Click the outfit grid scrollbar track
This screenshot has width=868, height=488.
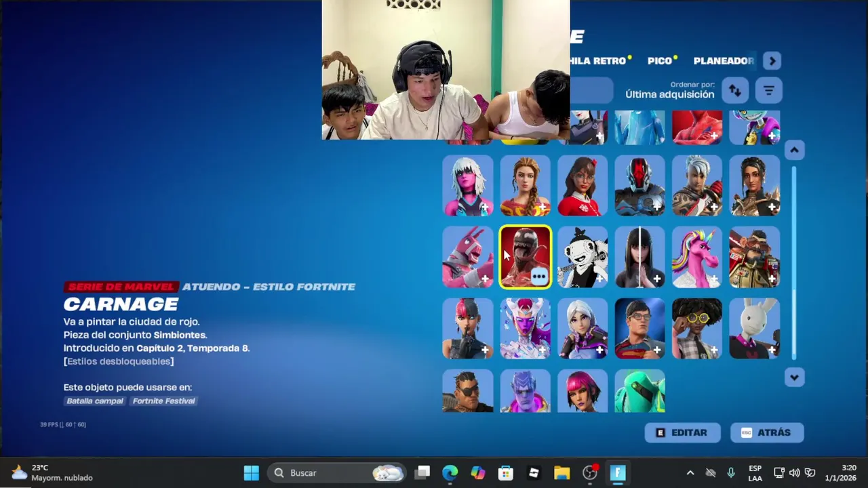click(794, 264)
